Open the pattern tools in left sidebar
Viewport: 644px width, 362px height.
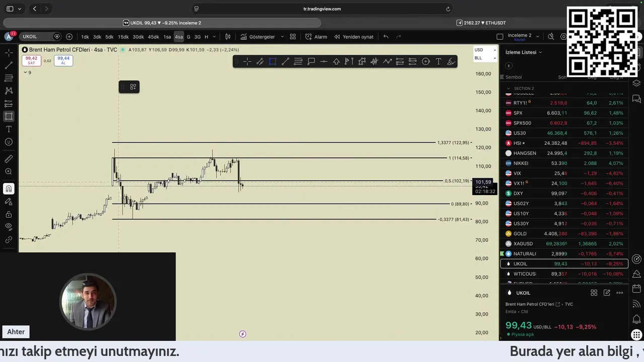pyautogui.click(x=9, y=90)
